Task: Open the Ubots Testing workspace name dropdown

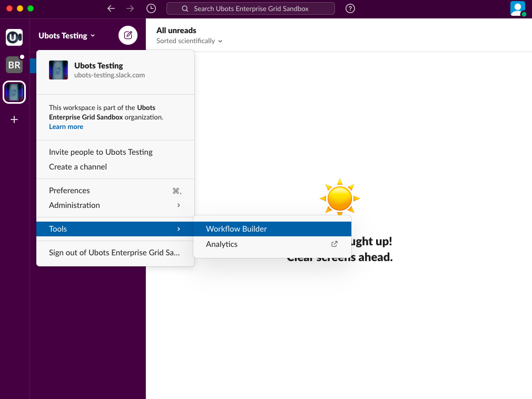Action: [x=66, y=35]
